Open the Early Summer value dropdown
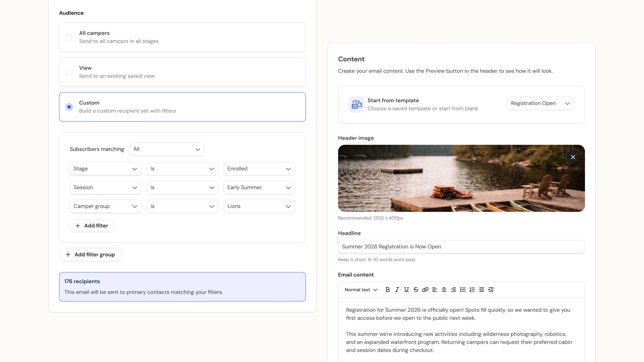 coord(259,187)
